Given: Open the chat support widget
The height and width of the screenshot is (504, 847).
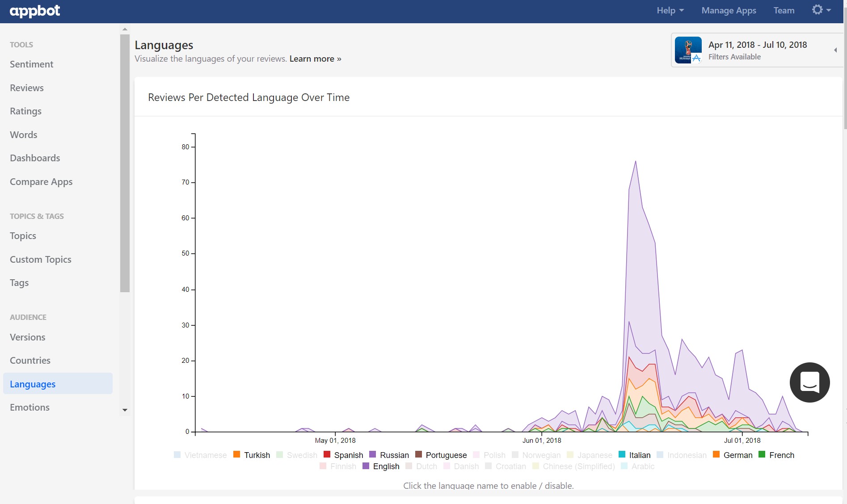Looking at the screenshot, I should (809, 382).
